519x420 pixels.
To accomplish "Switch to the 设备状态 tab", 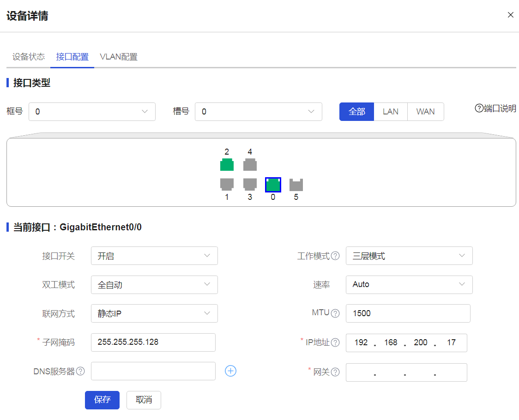I will [29, 57].
